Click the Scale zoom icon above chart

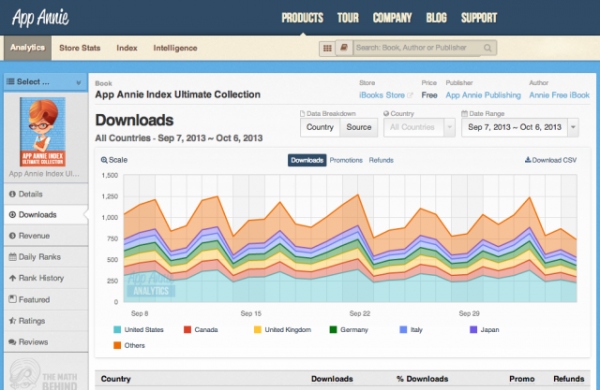coord(104,160)
